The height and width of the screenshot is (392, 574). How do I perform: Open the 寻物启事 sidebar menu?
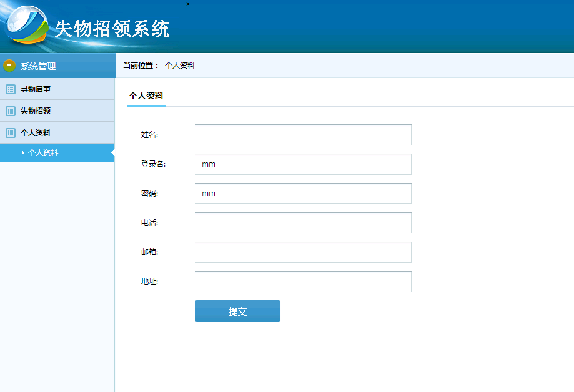click(36, 89)
